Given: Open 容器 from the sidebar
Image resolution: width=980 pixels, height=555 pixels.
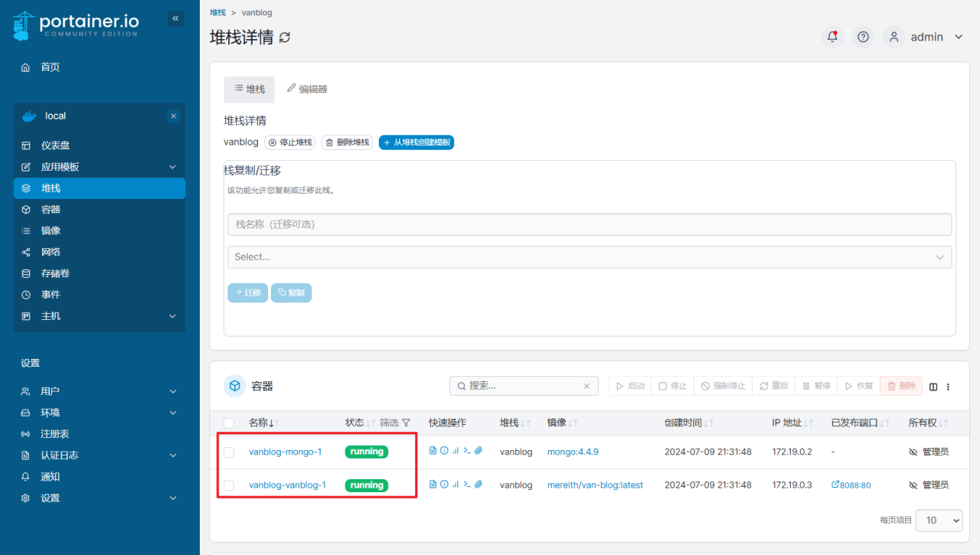Looking at the screenshot, I should pos(50,209).
